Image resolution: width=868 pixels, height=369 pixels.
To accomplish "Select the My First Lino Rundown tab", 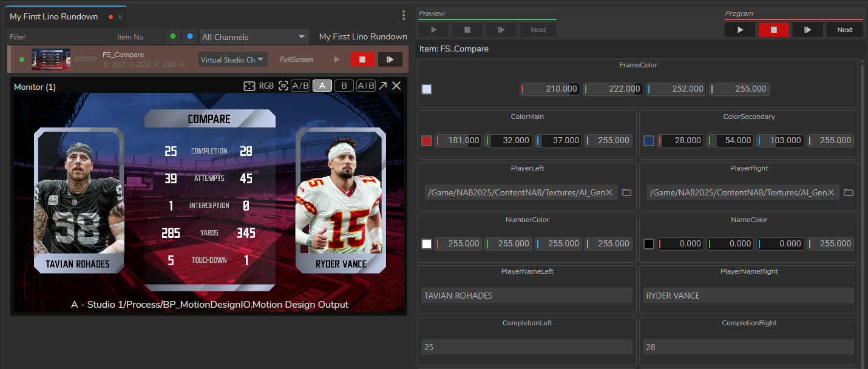I will tap(54, 16).
